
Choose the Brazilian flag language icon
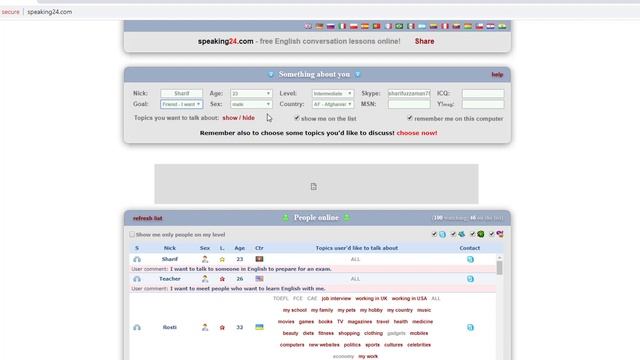click(399, 26)
